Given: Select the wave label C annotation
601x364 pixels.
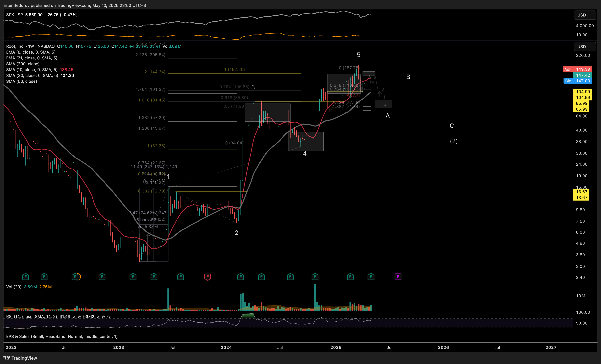Looking at the screenshot, I should (x=452, y=126).
